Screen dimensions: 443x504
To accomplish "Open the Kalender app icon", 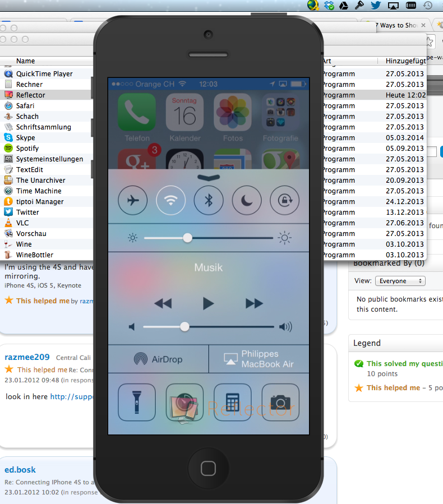I will (184, 112).
